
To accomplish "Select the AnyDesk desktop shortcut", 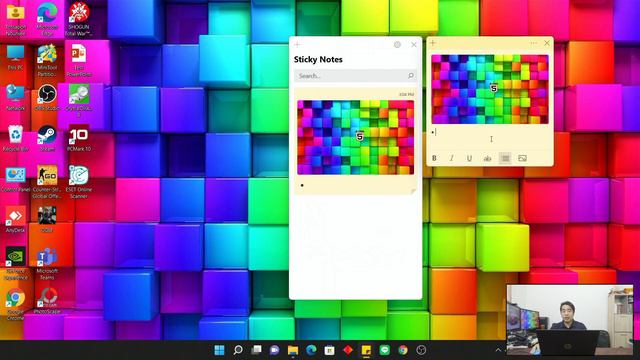I will click(x=16, y=220).
